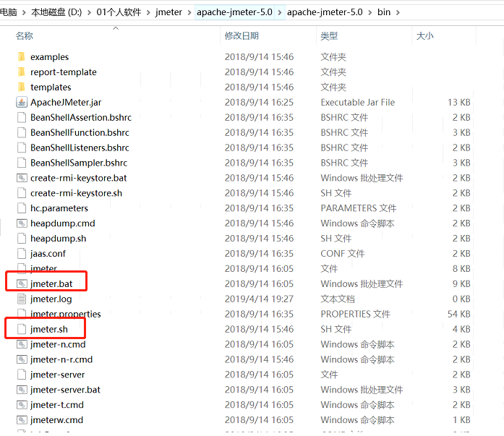
Task: Select the jmeterw.cmd script icon
Action: pos(22,419)
